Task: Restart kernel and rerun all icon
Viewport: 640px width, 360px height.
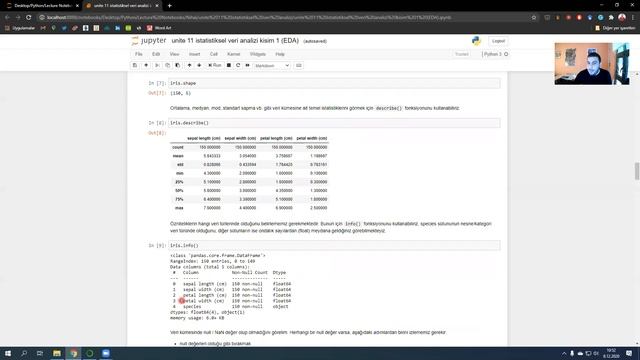Action: pos(247,65)
